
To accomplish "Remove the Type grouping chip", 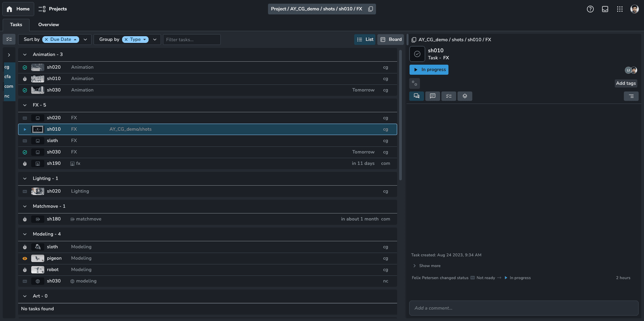I will pyautogui.click(x=126, y=40).
